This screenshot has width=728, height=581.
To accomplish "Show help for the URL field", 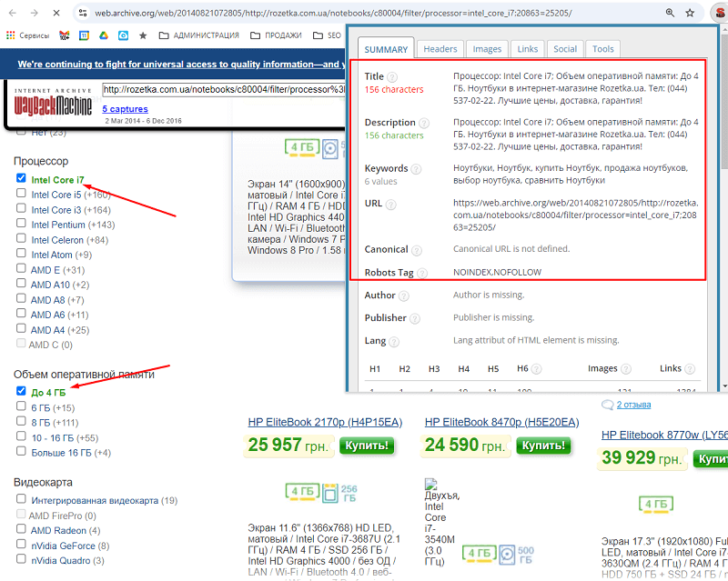I will pyautogui.click(x=391, y=205).
